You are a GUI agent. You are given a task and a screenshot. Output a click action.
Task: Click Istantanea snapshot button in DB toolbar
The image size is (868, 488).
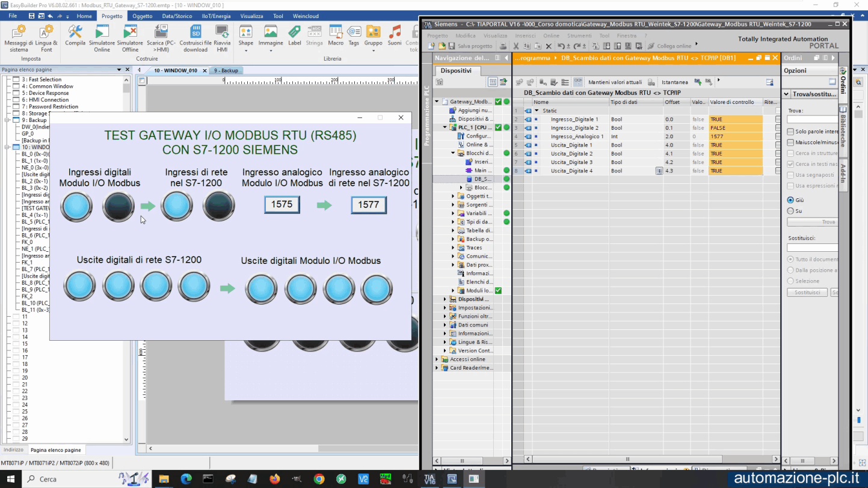click(x=675, y=82)
